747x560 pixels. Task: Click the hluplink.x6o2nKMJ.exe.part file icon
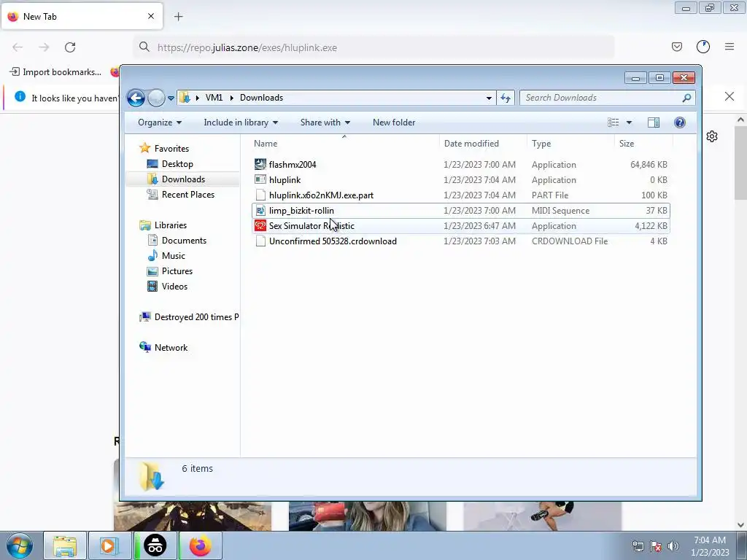(260, 195)
